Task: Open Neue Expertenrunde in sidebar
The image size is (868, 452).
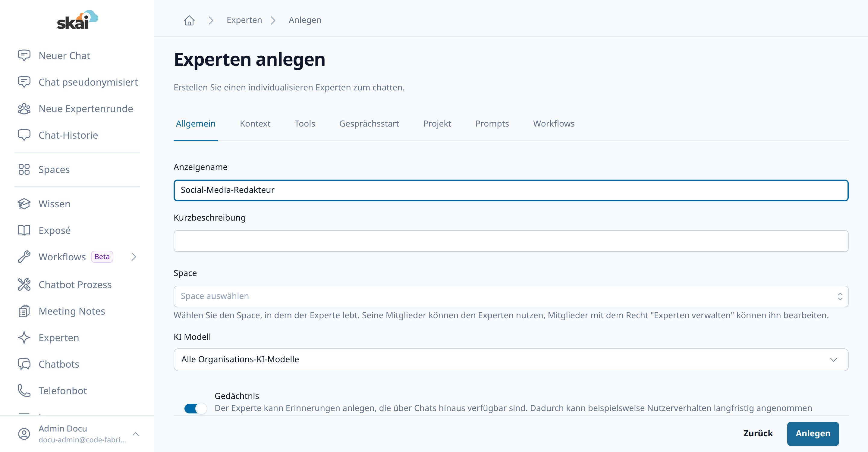Action: coord(86,109)
